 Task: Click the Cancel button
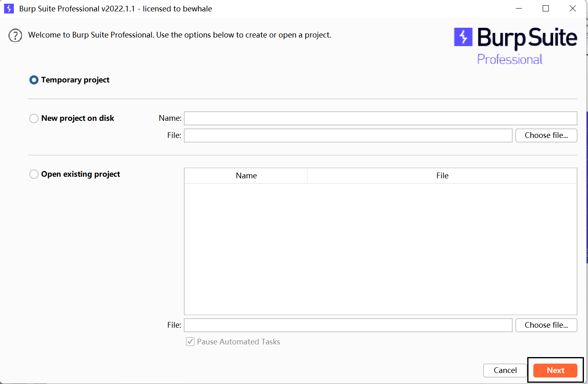point(505,370)
